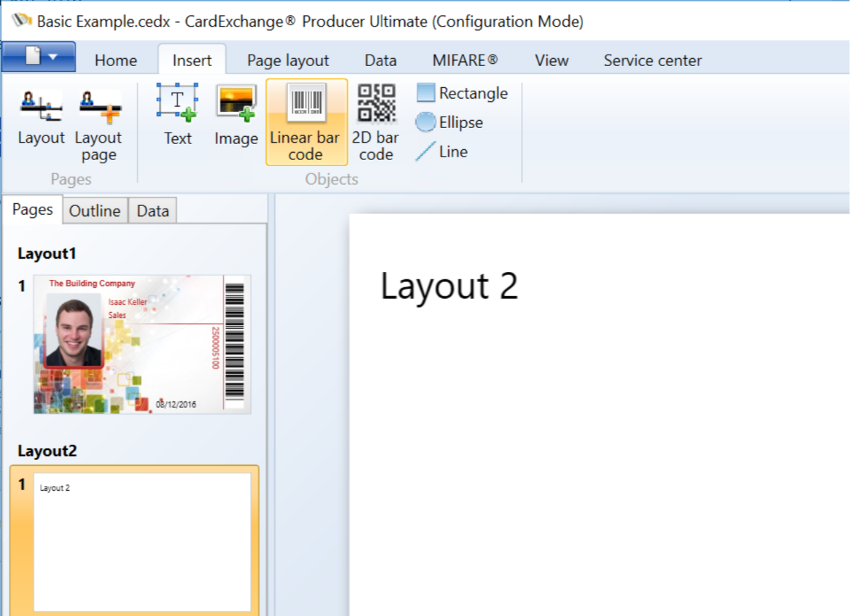Viewport: 850px width, 616px height.
Task: Insert a 2D bar code
Action: pyautogui.click(x=375, y=121)
